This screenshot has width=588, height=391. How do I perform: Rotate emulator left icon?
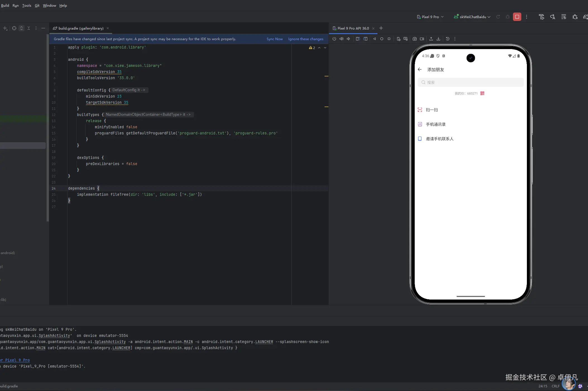pos(358,39)
